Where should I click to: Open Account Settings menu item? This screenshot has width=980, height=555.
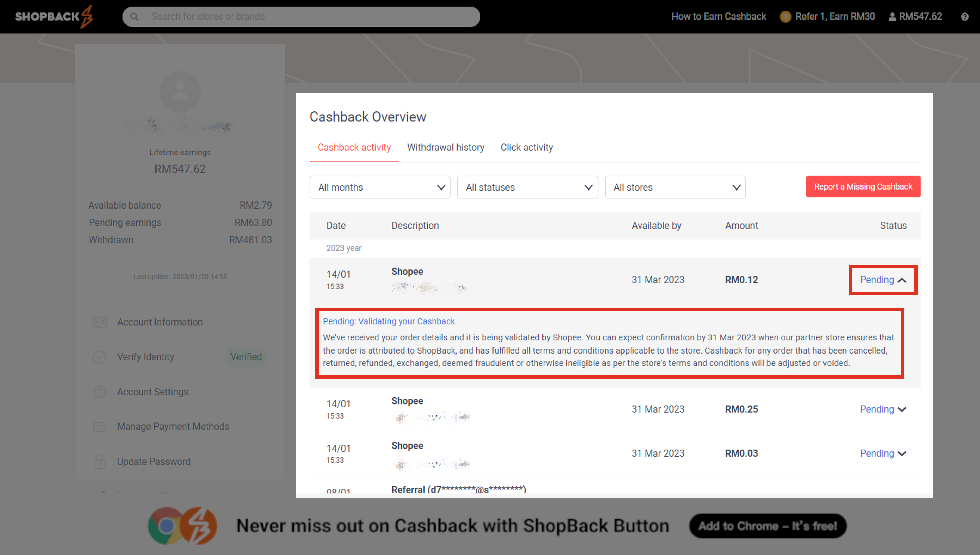153,392
